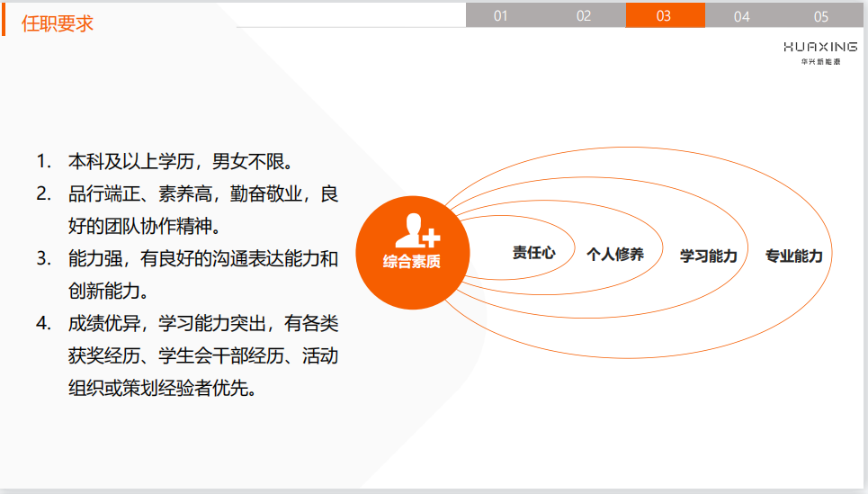Screen dimensions: 868x494
Task: Click the HUAXING logo at top right
Action: tap(819, 47)
